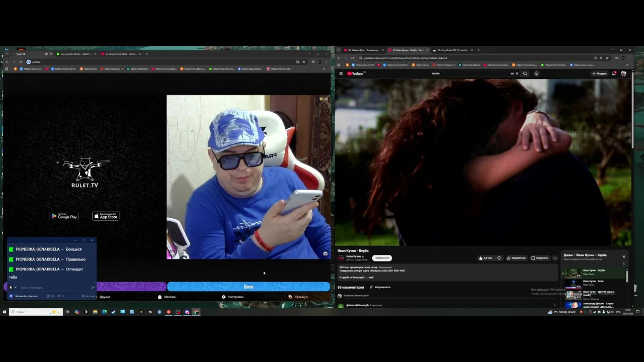Dislike the Иван Кучин - Верба video
Screen dimensions: 644x362
[x=499, y=258]
